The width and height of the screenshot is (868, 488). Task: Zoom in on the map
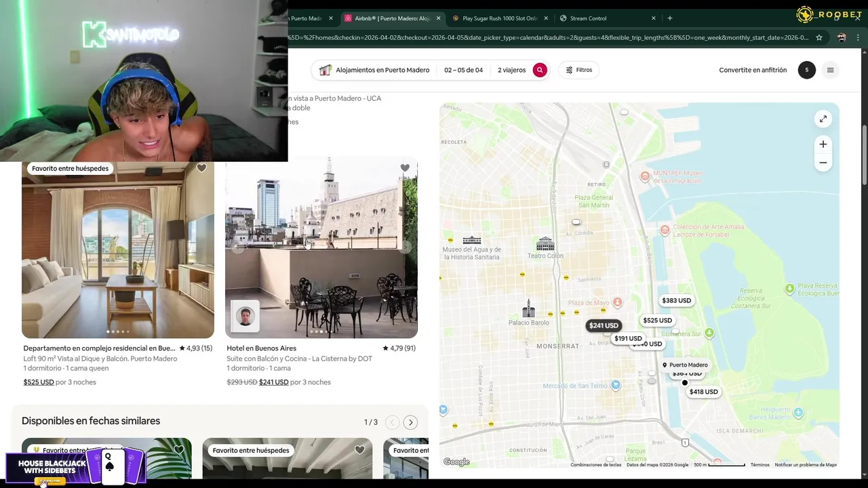tap(823, 144)
